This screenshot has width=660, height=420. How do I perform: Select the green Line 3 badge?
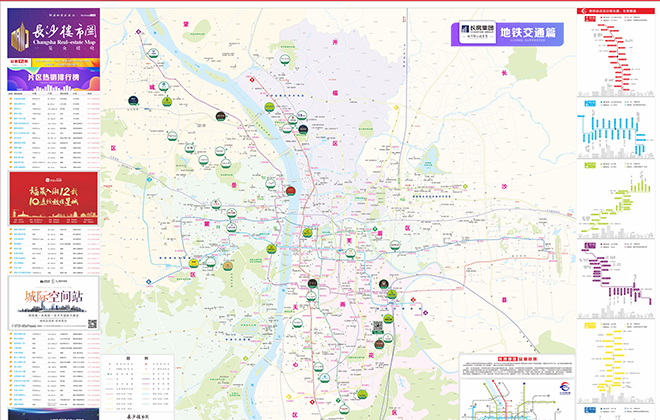[590, 165]
